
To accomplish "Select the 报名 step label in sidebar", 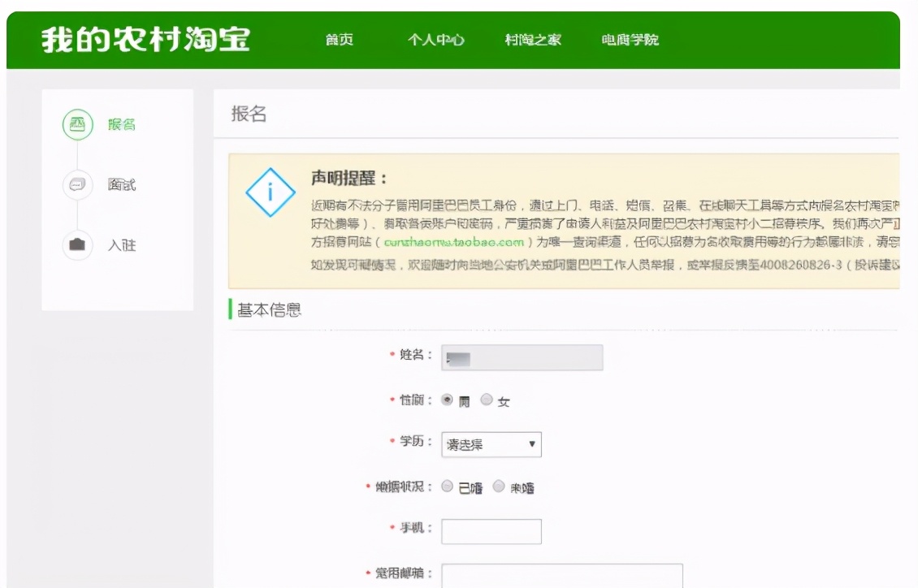I will 122,124.
